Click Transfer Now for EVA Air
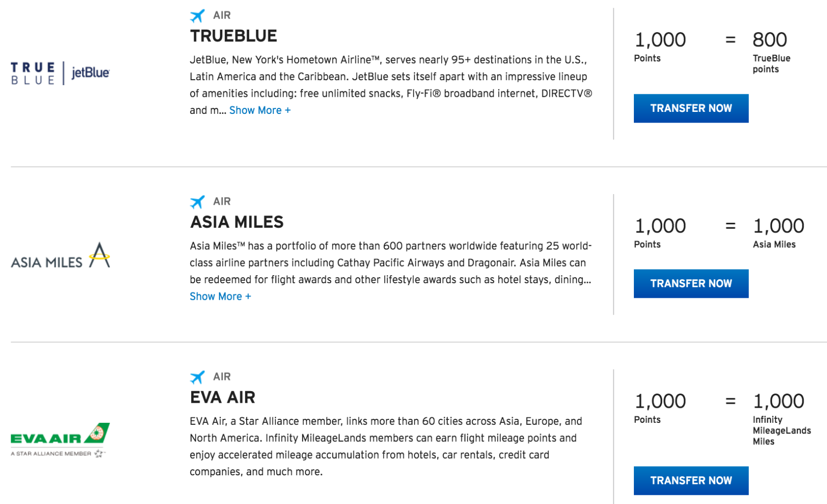This screenshot has width=827, height=504. pos(691,480)
